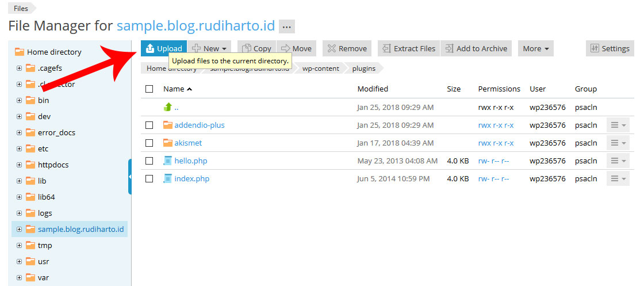Open file manager Settings

tap(610, 48)
